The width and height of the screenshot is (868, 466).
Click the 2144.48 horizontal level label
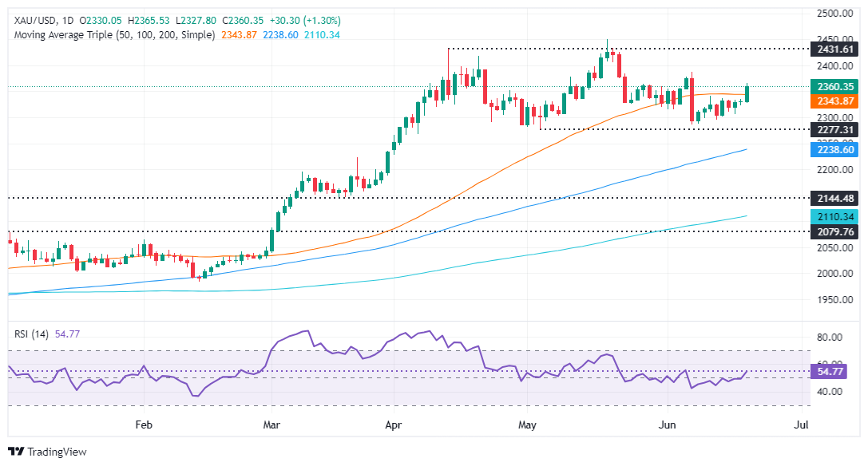pyautogui.click(x=834, y=198)
